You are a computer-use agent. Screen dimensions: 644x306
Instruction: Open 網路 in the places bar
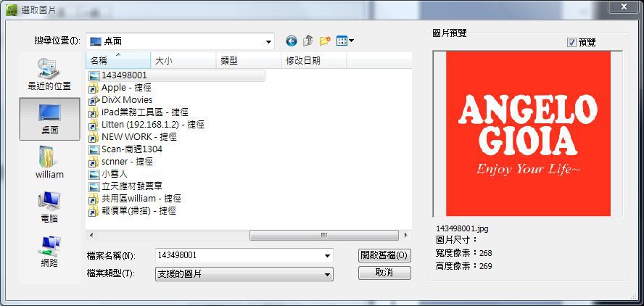click(49, 252)
